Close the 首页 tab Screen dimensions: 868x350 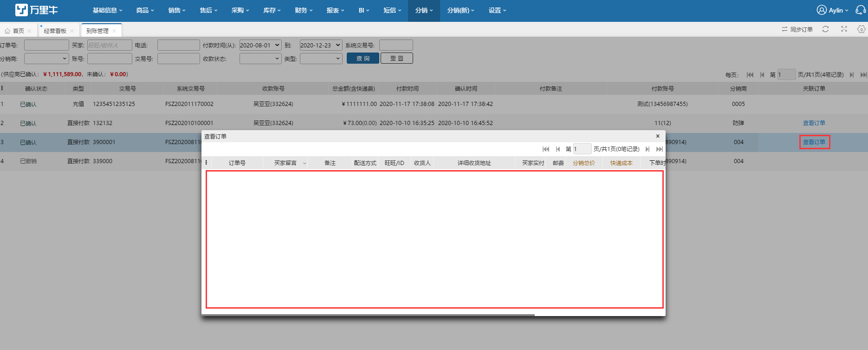click(x=29, y=31)
